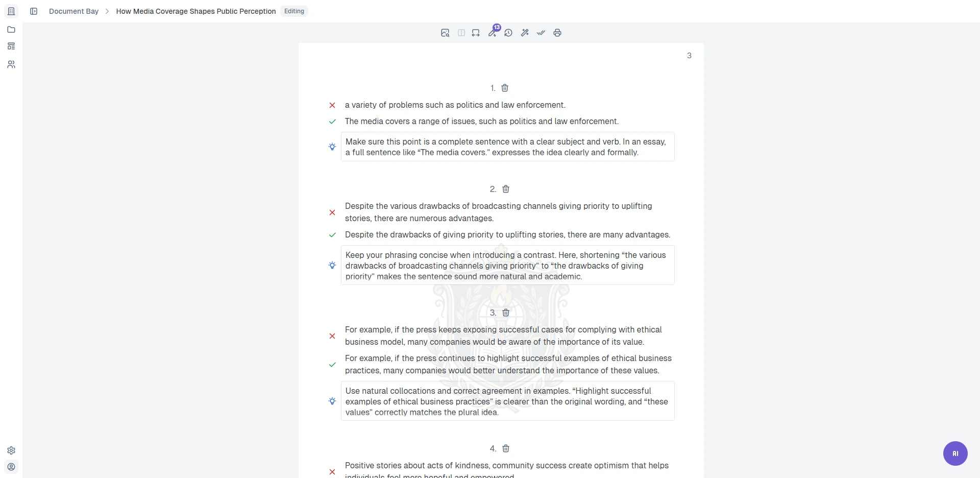Viewport: 980px width, 478px height.
Task: Click lightbulb beside 'Use natural collocations' tip
Action: coord(332,401)
